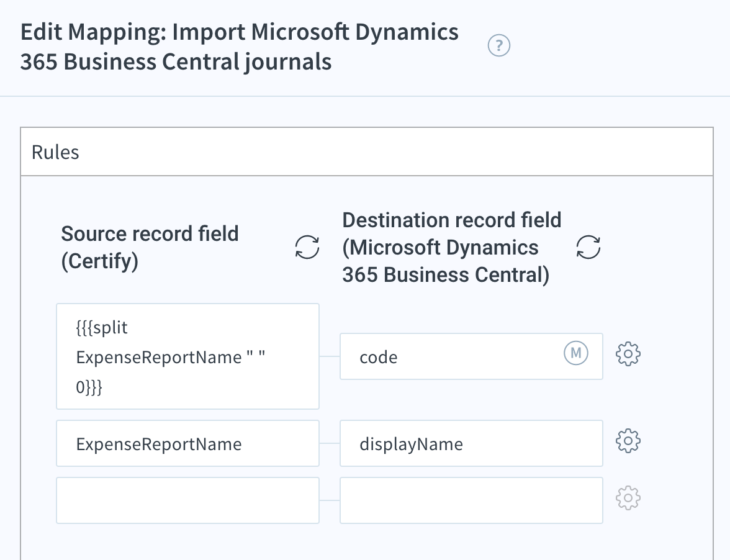Click the M badge in code field
This screenshot has width=730, height=560.
(x=576, y=353)
